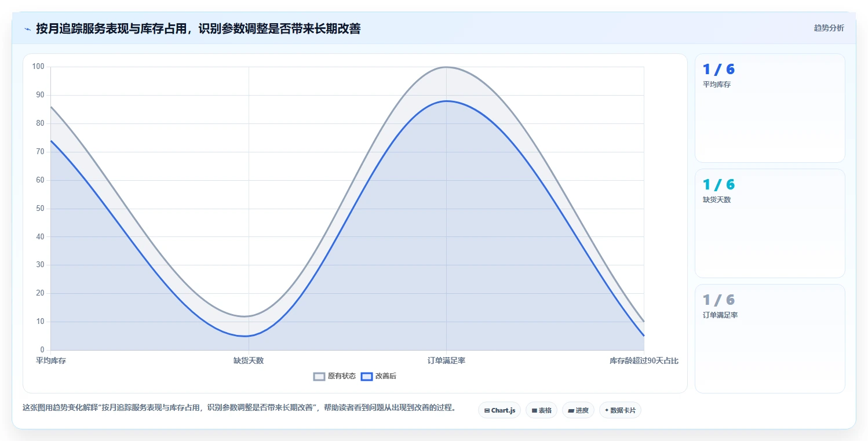The height and width of the screenshot is (441, 868).
Task: Open the 订单满足率 1 / 6 card
Action: [x=769, y=338]
